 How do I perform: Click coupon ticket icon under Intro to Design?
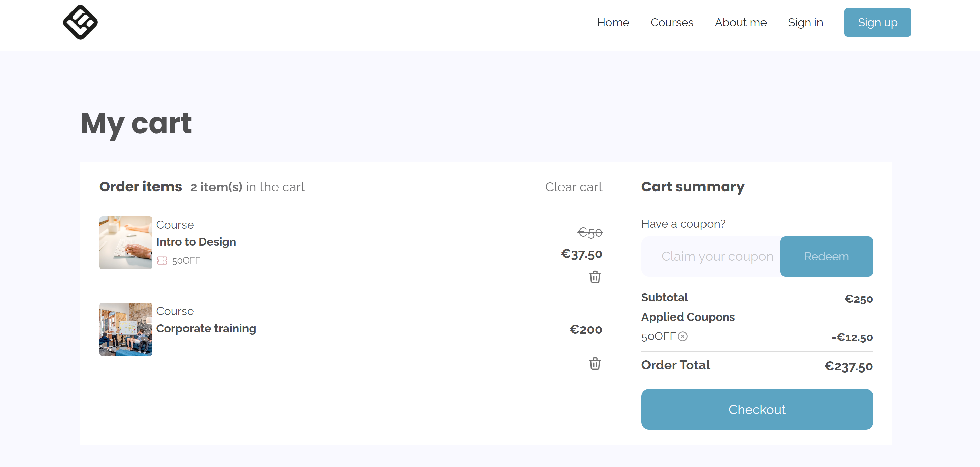pyautogui.click(x=162, y=260)
